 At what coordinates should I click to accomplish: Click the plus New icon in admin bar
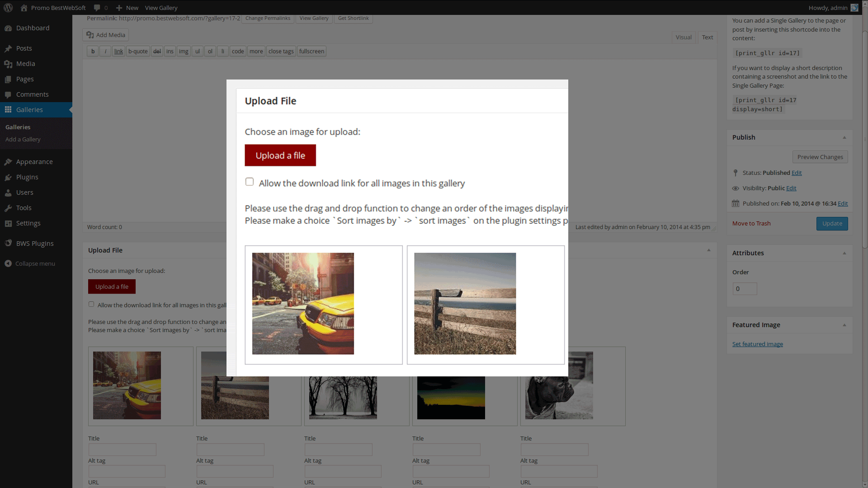click(119, 8)
